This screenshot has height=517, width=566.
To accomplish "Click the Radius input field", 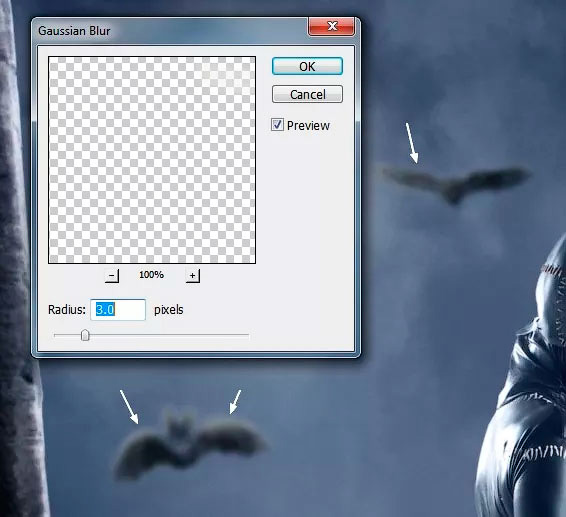I will (118, 309).
